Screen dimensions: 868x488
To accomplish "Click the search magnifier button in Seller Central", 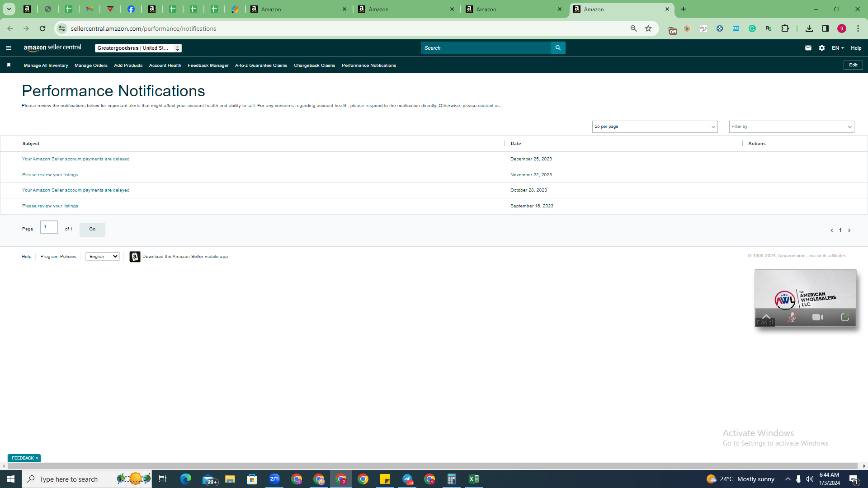I will pyautogui.click(x=558, y=48).
